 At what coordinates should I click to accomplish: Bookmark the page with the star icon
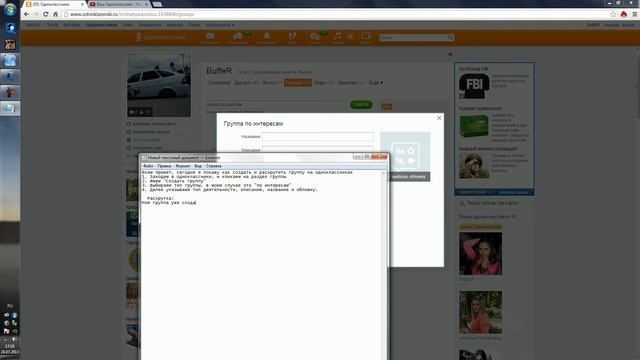613,14
